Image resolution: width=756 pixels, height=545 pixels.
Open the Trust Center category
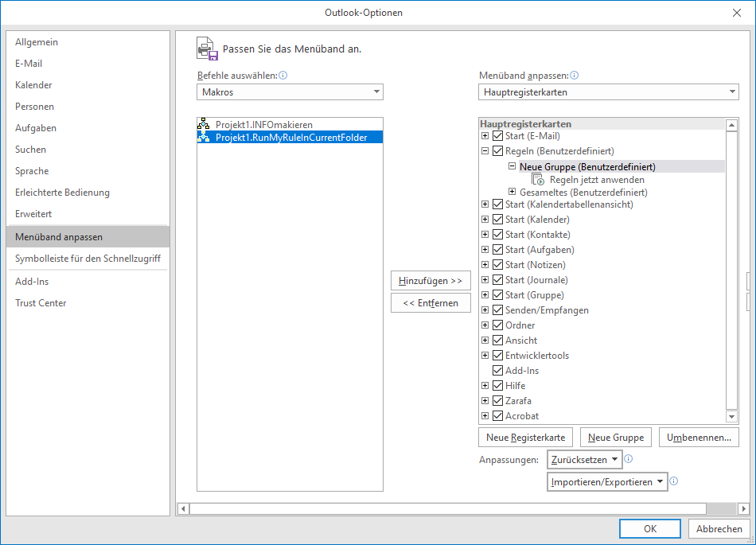[x=88, y=303]
